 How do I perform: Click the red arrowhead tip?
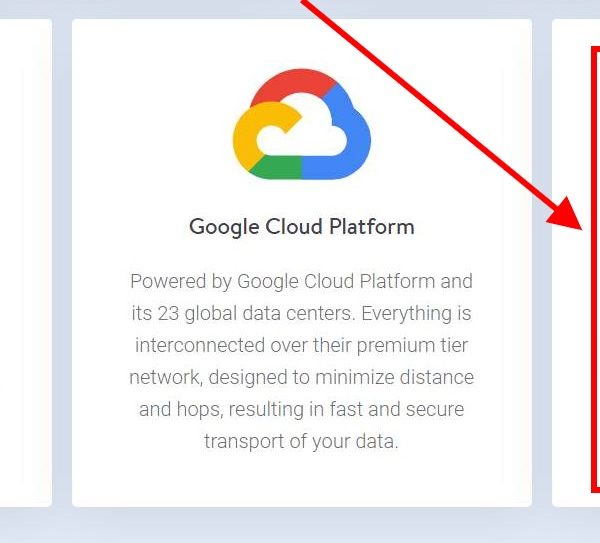581,225
